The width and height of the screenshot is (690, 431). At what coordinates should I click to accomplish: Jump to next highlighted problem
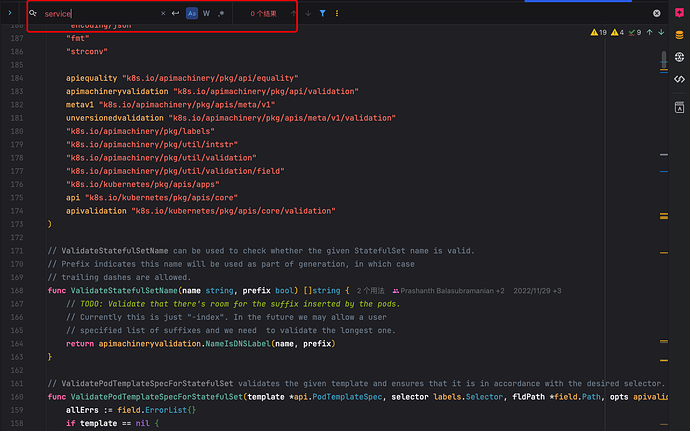(661, 32)
